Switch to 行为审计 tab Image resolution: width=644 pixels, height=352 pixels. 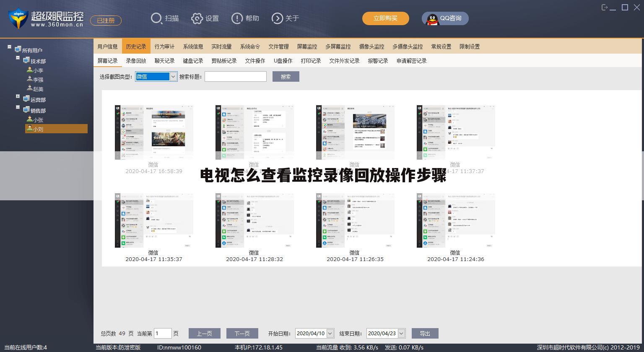tap(165, 47)
